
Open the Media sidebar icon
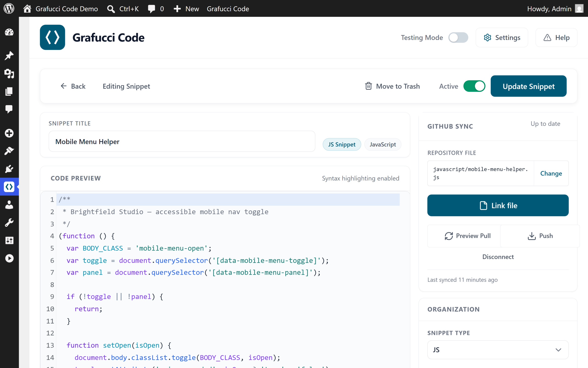click(9, 74)
